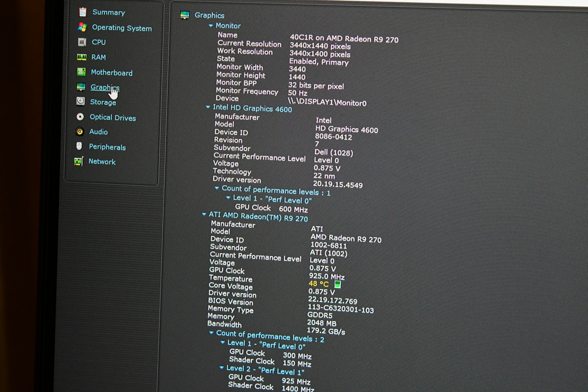Viewport: 588px width, 392px height.
Task: Click the monitor name '40C1R on AMD Radeon R9 270'
Action: [x=344, y=39]
